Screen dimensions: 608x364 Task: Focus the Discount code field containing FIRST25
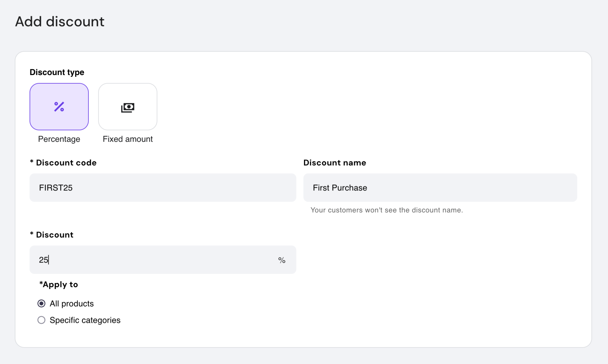click(x=162, y=187)
